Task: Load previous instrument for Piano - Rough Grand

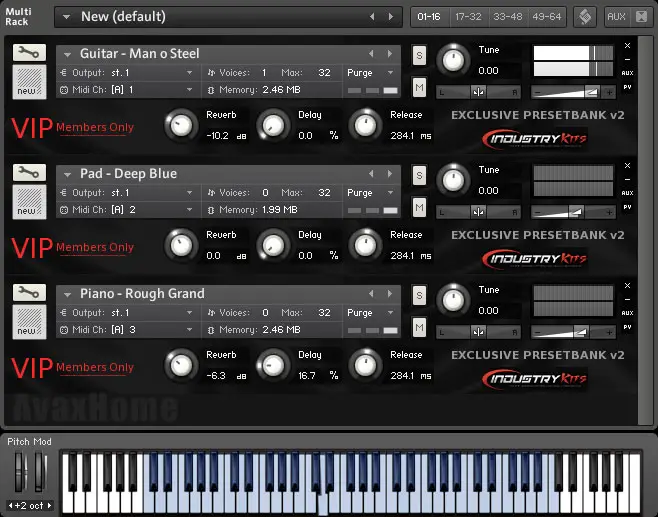Action: click(x=371, y=294)
